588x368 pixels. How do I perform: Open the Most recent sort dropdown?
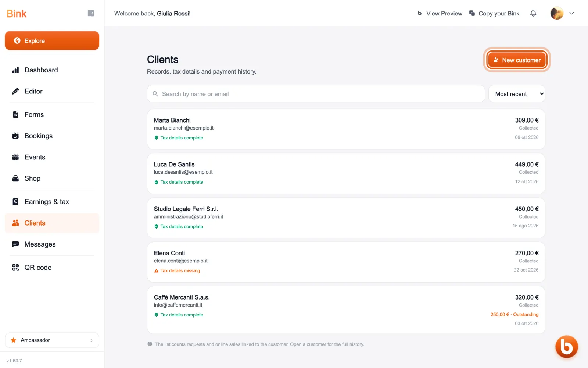[517, 94]
